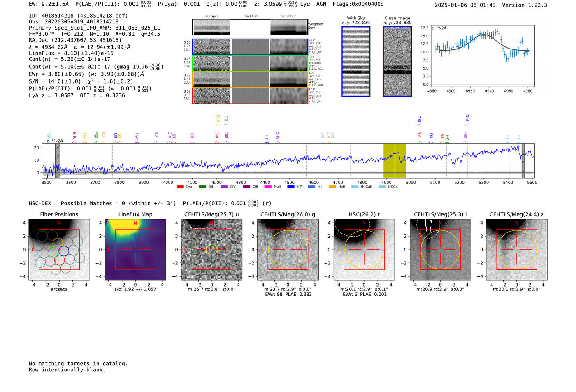
Task: Select the green-bordered 2D spectrum row
Action: point(250,63)
